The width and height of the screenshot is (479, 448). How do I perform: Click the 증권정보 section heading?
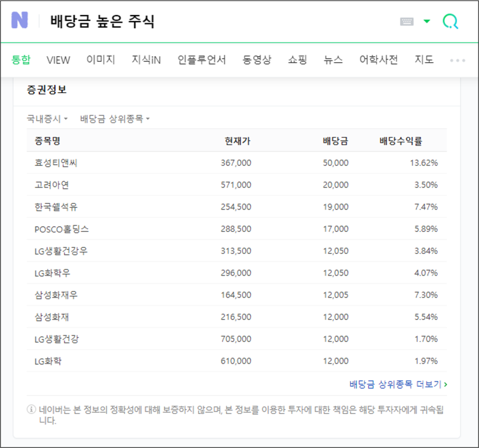47,89
